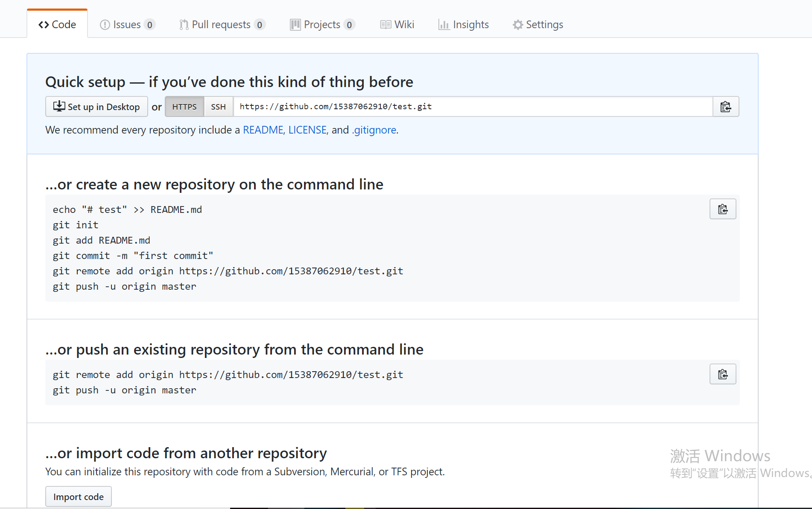Screen dimensions: 812x509
Task: Open the .gitignore link
Action: pyautogui.click(x=374, y=130)
